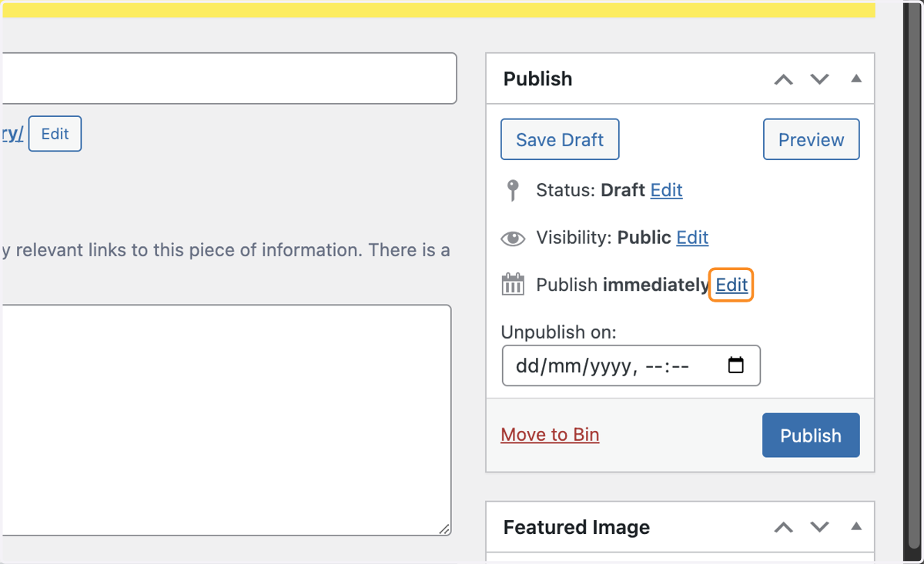
Task: Click the Save Draft button
Action: tap(560, 139)
